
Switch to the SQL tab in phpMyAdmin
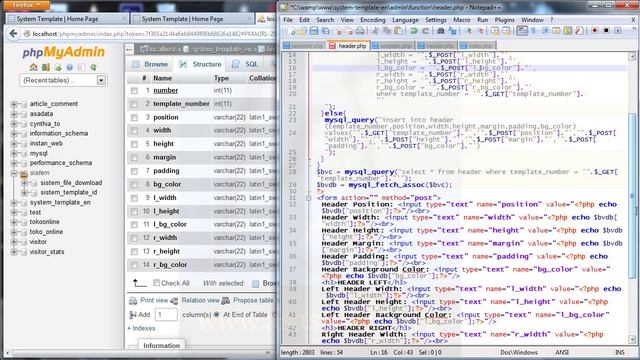tap(245, 64)
